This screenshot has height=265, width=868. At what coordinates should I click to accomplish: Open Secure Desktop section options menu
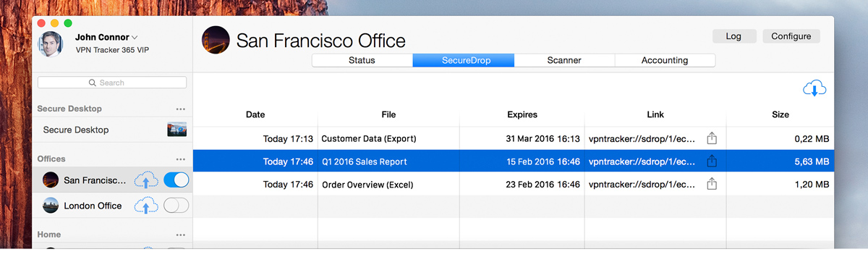[x=181, y=109]
